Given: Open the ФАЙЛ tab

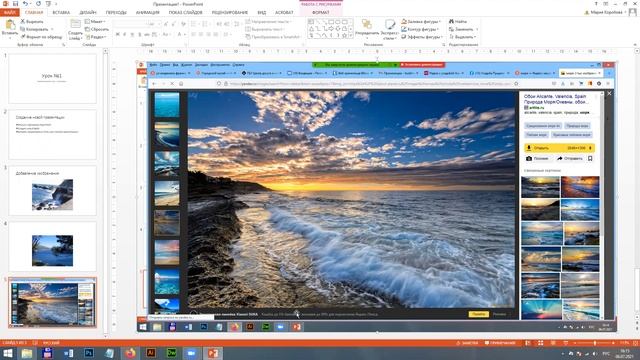Looking at the screenshot, I should [10, 12].
